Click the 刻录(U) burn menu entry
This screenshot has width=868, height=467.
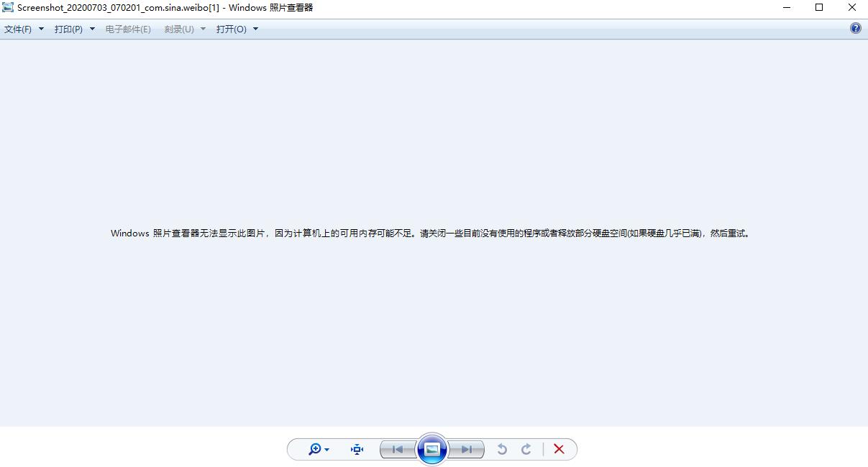178,29
